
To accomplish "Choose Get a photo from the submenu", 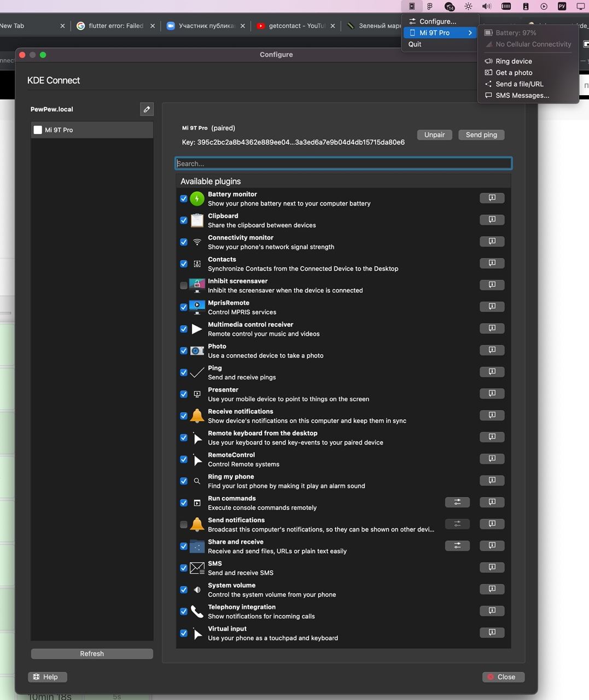I will point(528,73).
